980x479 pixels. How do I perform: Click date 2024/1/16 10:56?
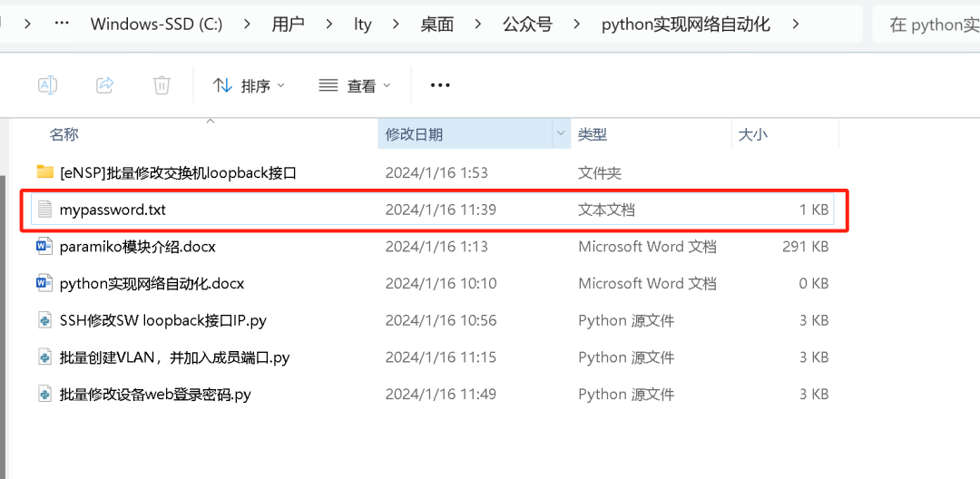(441, 320)
